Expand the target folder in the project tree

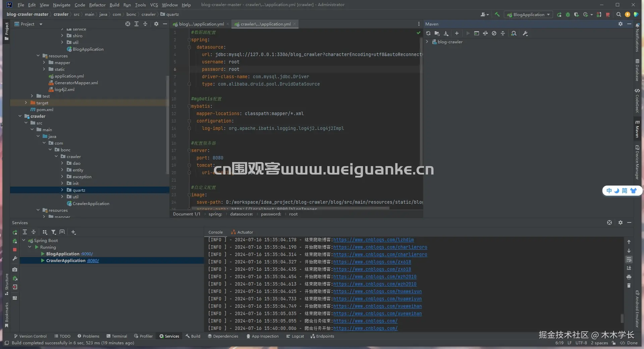(26, 103)
